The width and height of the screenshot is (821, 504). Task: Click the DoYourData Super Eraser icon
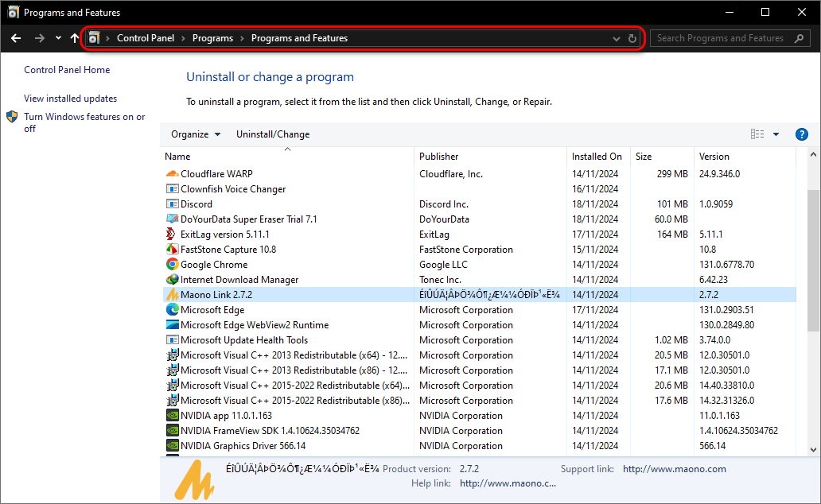[x=173, y=219]
